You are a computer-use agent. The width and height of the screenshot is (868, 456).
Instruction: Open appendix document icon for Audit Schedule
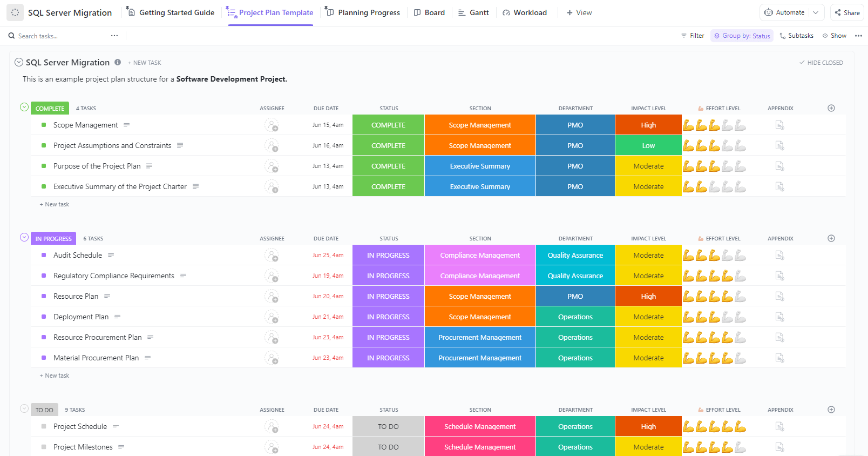tap(779, 255)
